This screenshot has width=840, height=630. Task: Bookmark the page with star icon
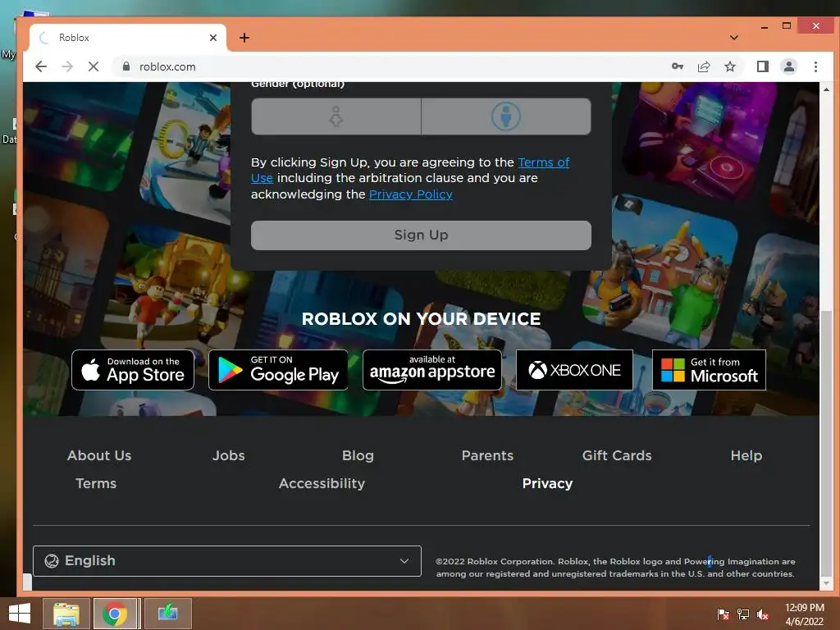729,66
